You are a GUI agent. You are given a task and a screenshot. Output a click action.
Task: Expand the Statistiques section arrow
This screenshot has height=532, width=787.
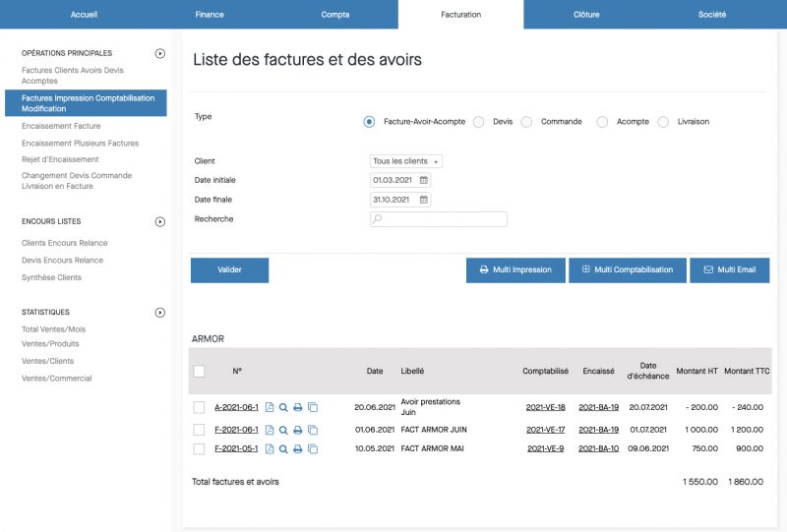tap(160, 313)
